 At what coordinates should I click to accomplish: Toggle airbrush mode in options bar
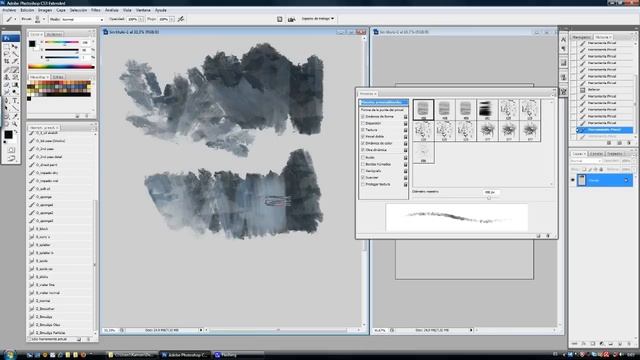(180, 19)
